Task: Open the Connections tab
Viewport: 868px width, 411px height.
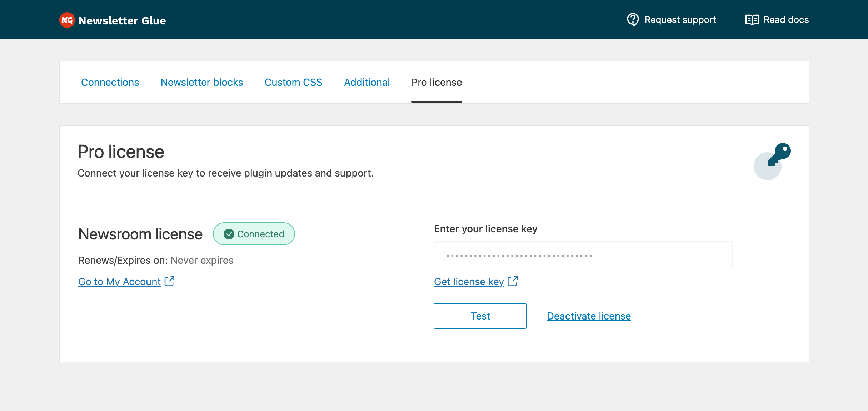Action: click(x=110, y=82)
